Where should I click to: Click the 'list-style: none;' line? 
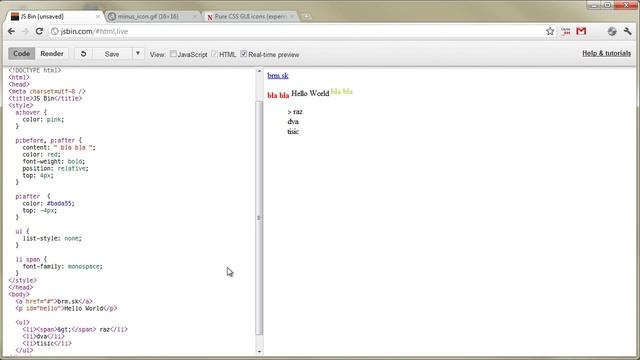(52, 238)
